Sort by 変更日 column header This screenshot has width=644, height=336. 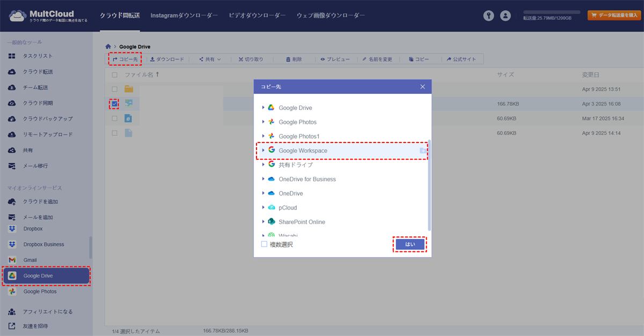point(590,75)
